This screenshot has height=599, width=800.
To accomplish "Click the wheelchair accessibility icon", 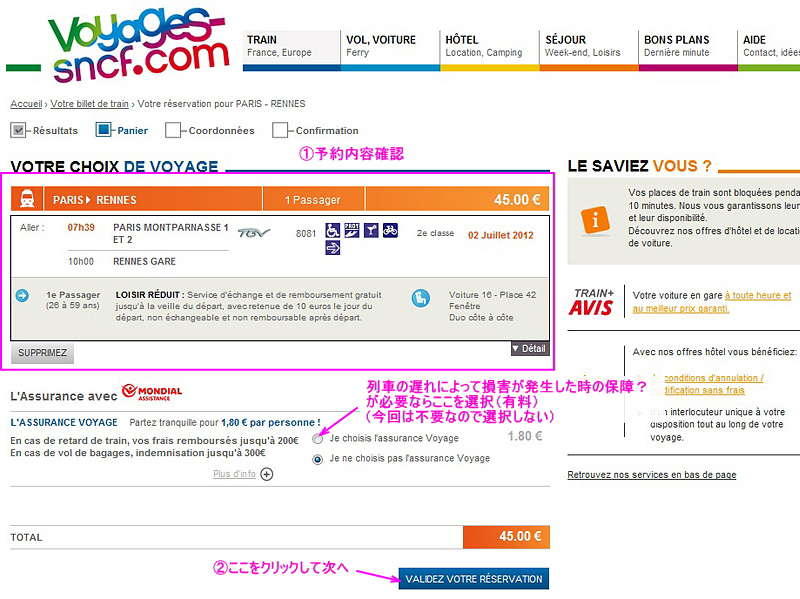I will (333, 231).
